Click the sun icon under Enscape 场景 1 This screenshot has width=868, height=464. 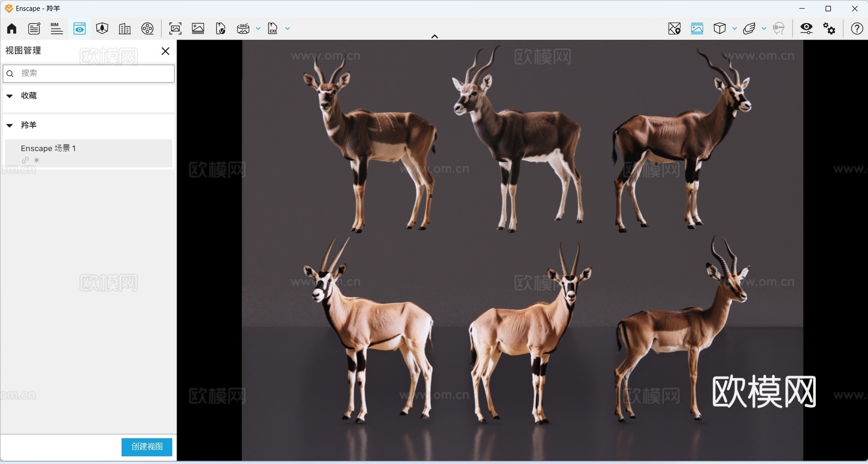(37, 160)
